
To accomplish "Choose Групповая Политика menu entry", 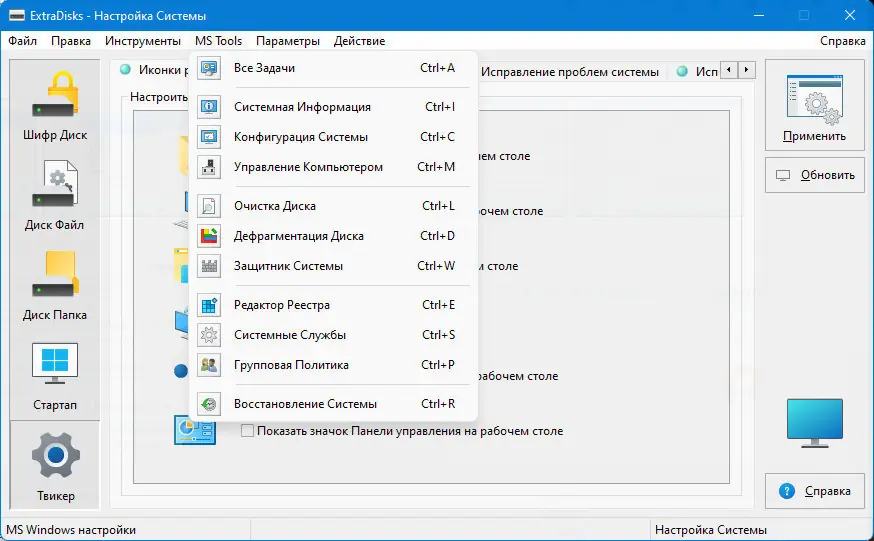I will [333, 365].
